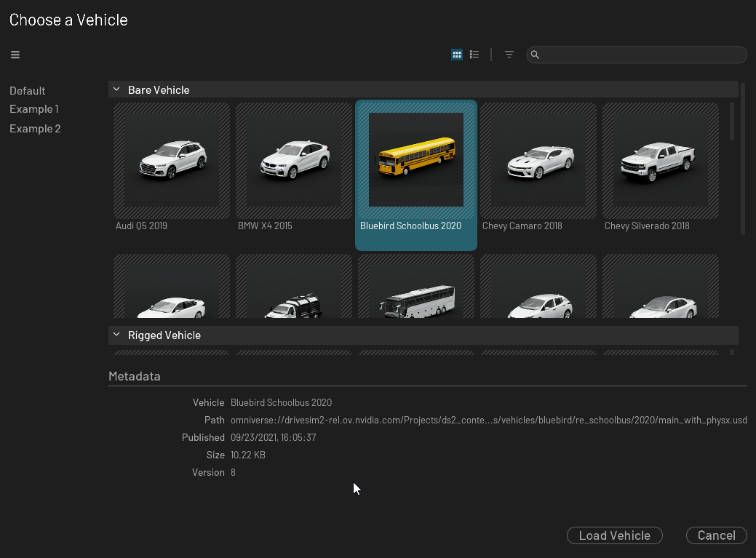Screen dimensions: 756x558
Task: Switch to list view mode
Action: click(474, 54)
